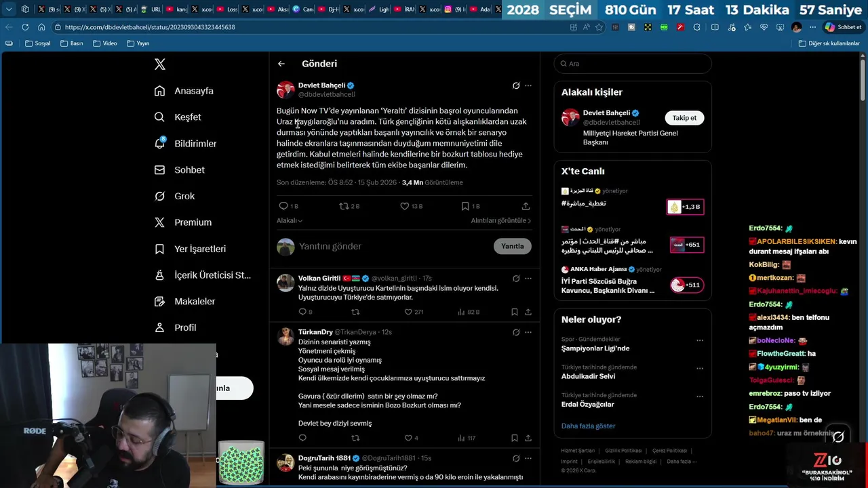868x488 pixels.
Task: Open Keşfet in the X sidebar
Action: pos(178,117)
